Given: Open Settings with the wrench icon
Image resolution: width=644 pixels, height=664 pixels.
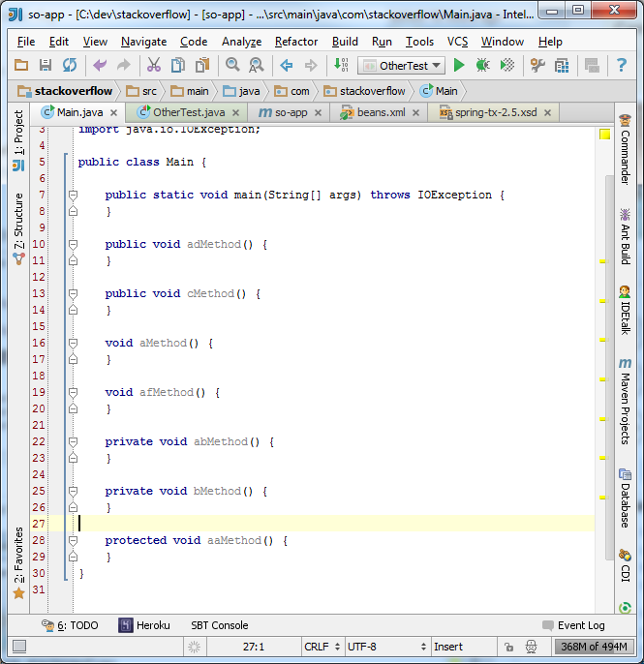Looking at the screenshot, I should click(x=537, y=65).
